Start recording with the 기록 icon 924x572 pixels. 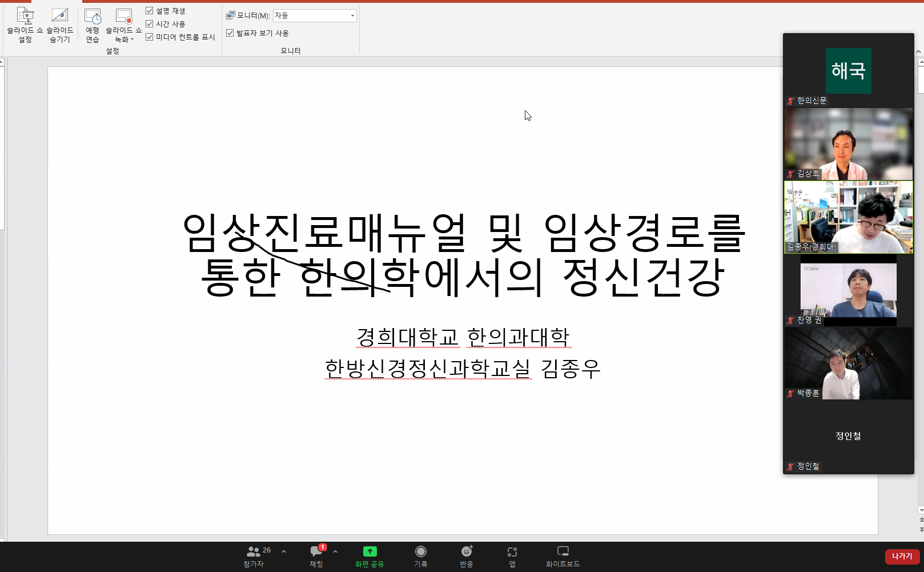coord(421,551)
